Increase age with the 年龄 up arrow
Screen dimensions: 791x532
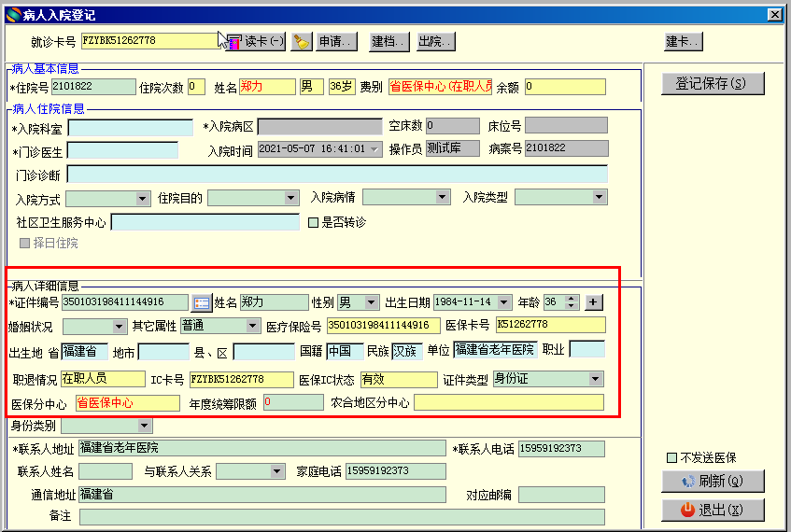pos(571,299)
